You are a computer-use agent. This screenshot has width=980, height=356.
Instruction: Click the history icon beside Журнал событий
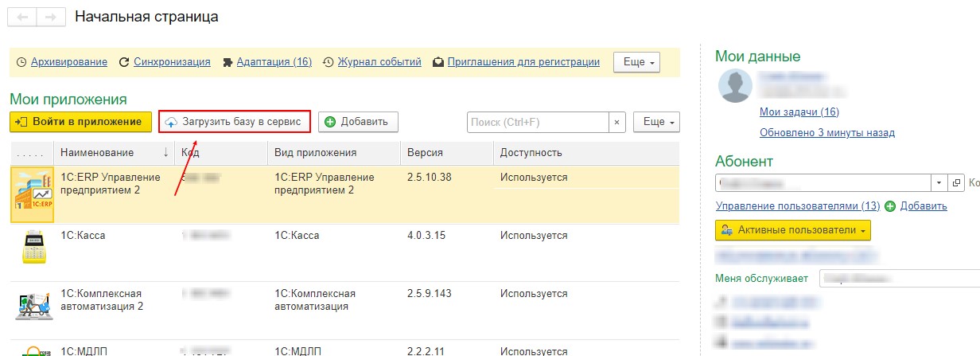(x=328, y=62)
